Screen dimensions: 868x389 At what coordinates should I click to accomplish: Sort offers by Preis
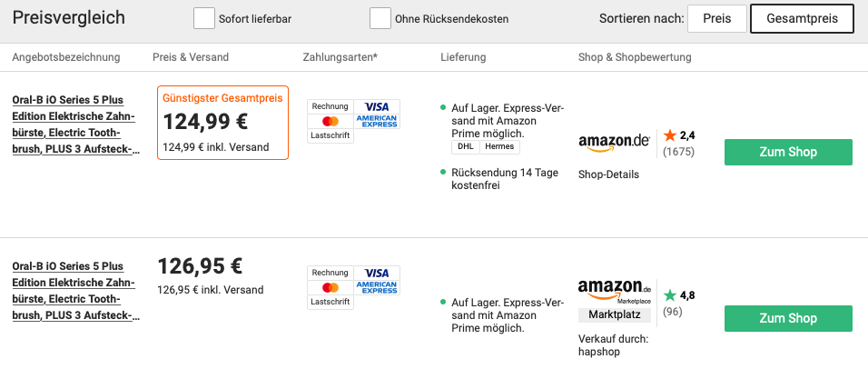(717, 19)
